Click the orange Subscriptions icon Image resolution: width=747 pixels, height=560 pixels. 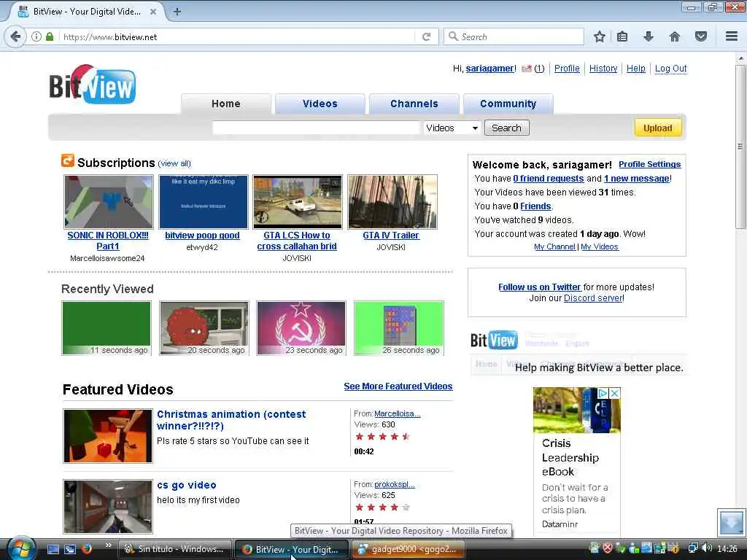pos(68,161)
